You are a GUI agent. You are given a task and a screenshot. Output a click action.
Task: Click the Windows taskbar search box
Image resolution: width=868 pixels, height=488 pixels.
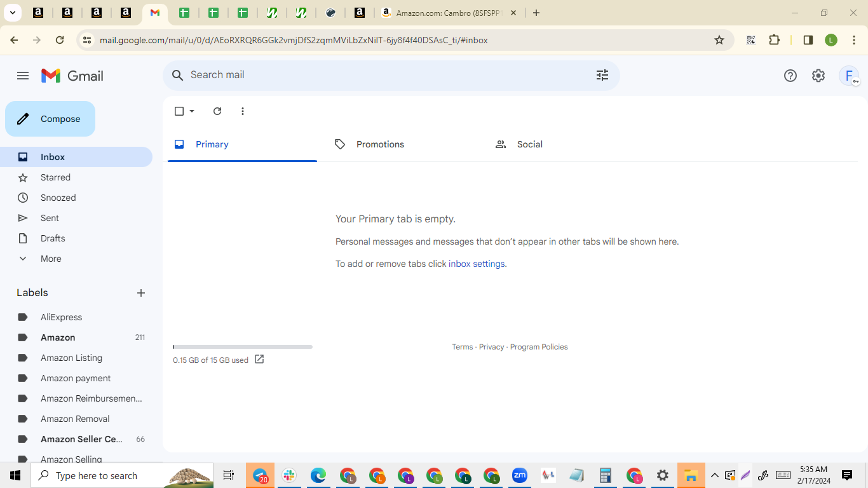(x=122, y=475)
